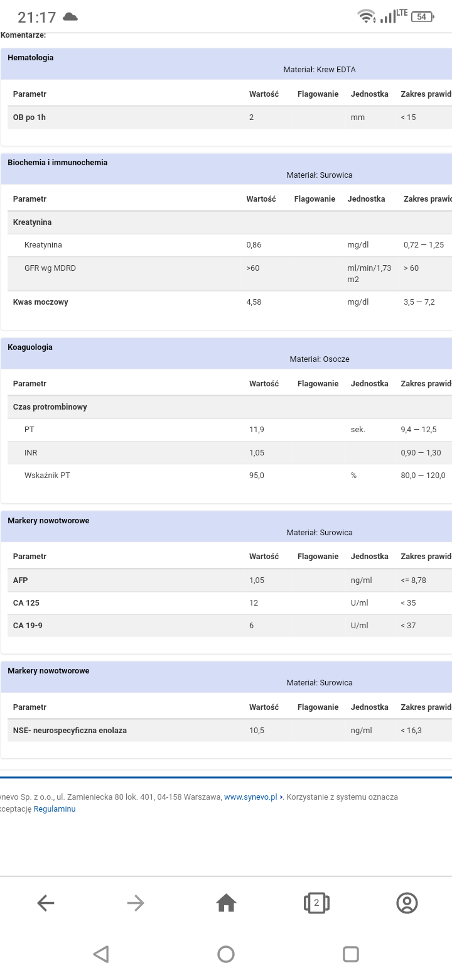
Task: Tap the AFP parameter row
Action: click(x=21, y=580)
